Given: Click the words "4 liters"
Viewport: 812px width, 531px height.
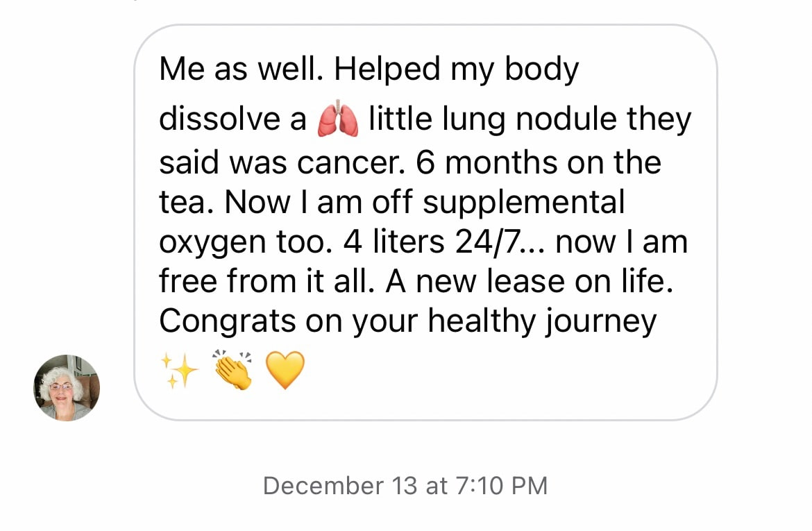Looking at the screenshot, I should (394, 242).
